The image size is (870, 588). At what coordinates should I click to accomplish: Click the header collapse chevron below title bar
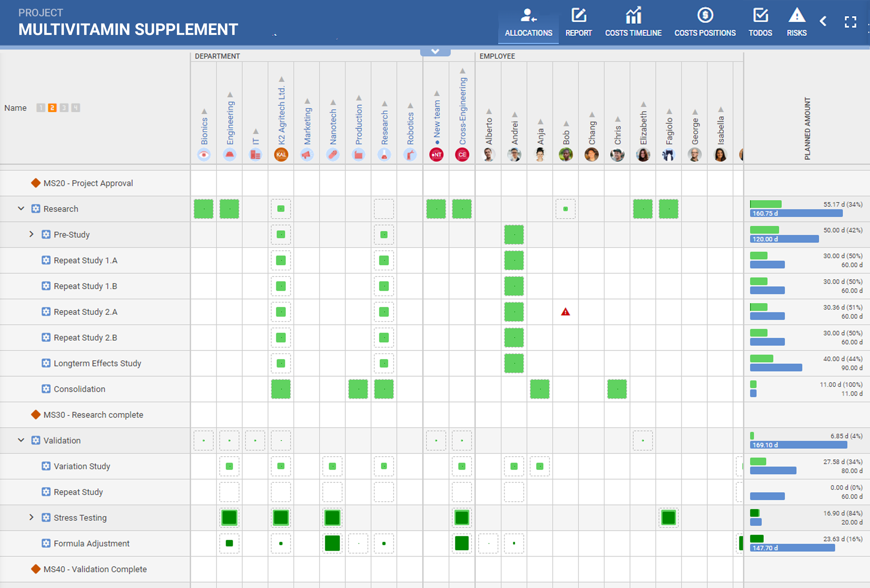pyautogui.click(x=435, y=52)
